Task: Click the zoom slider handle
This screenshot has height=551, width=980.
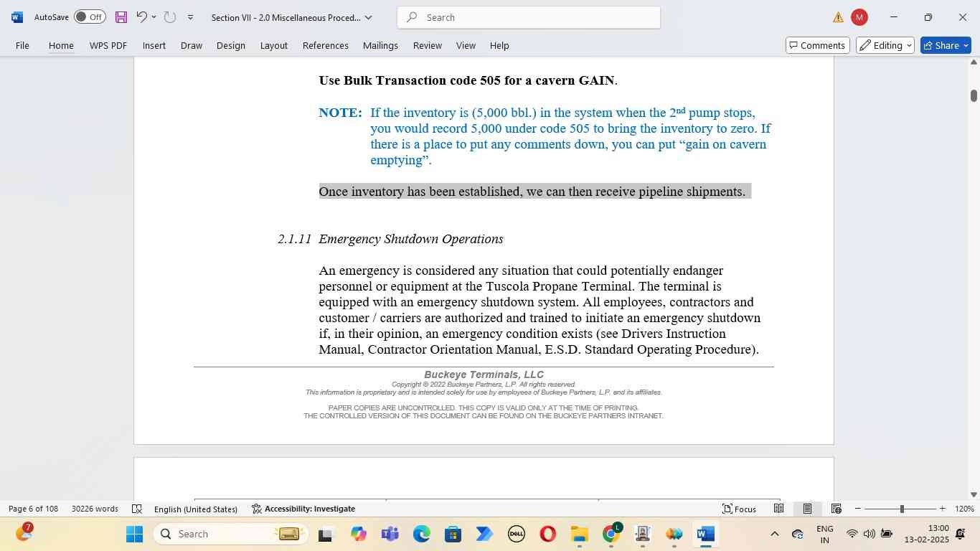Action: tap(902, 509)
